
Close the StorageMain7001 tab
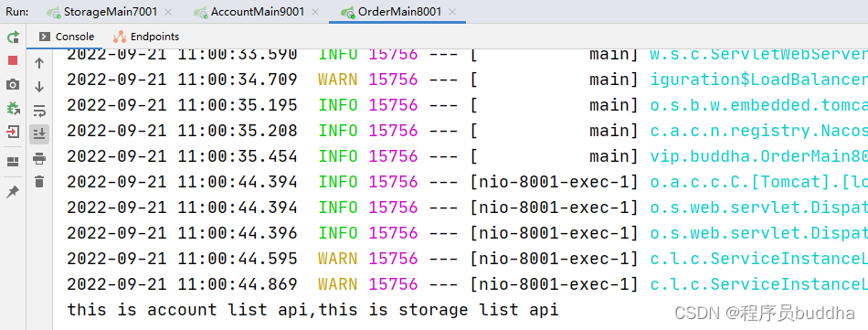click(x=168, y=12)
